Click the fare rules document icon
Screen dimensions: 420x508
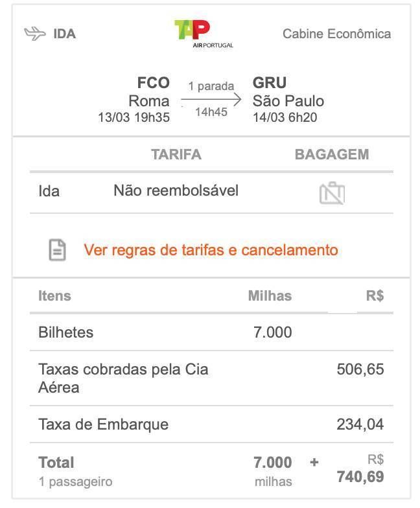[57, 250]
